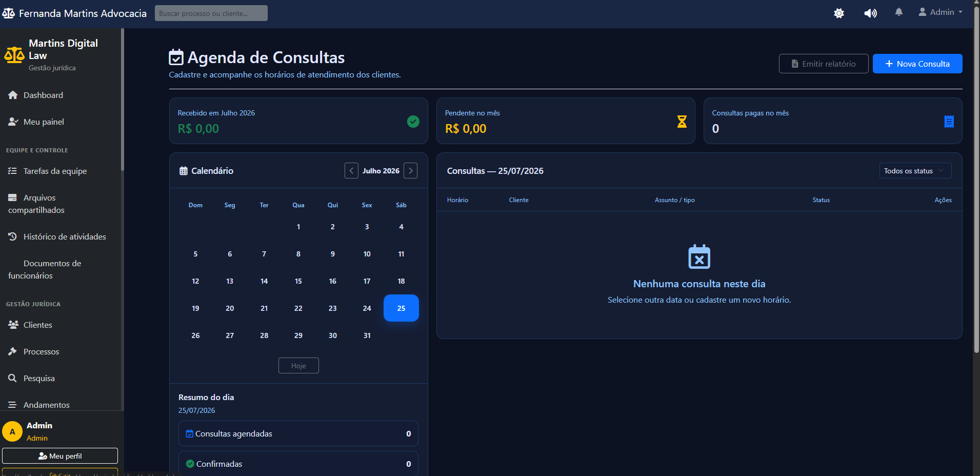Select highlighted day 25 in the calendar
This screenshot has height=476, width=980.
coord(401,308)
